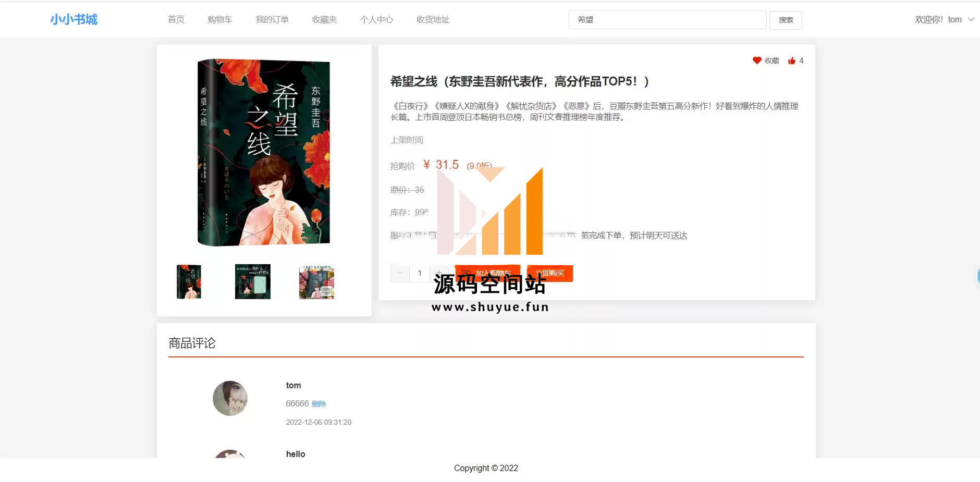
Task: Open the 收藏夹 menu item
Action: pyautogui.click(x=325, y=20)
